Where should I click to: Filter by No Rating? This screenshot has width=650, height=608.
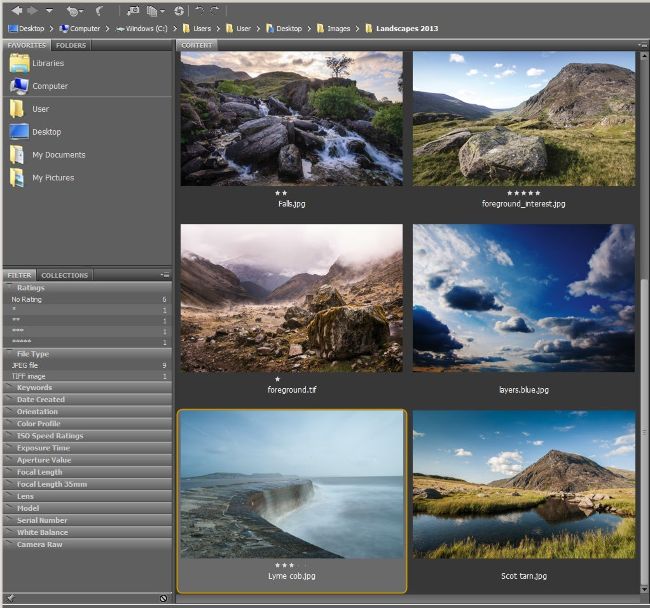click(x=28, y=299)
